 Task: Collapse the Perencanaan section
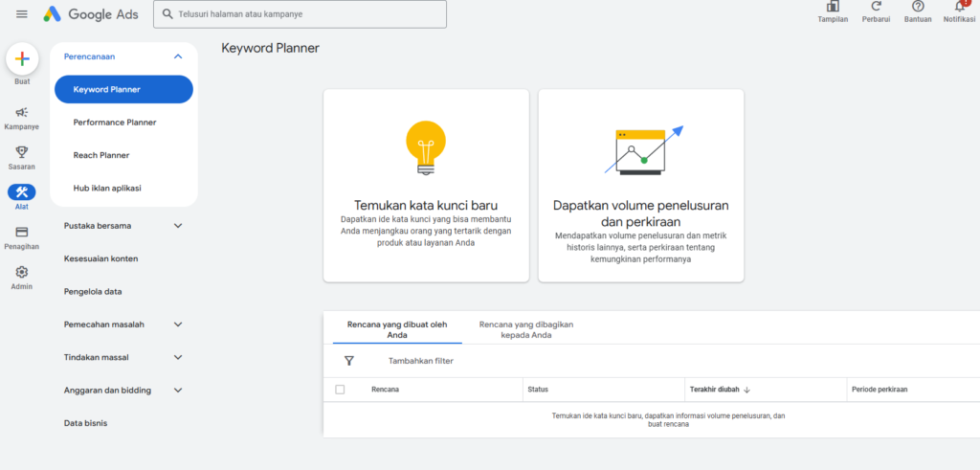tap(178, 56)
